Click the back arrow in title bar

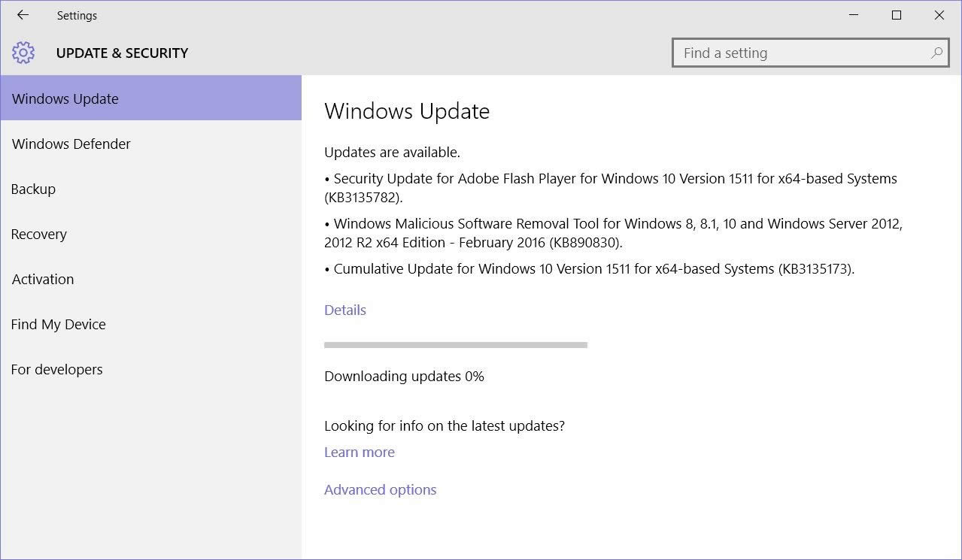tap(22, 14)
